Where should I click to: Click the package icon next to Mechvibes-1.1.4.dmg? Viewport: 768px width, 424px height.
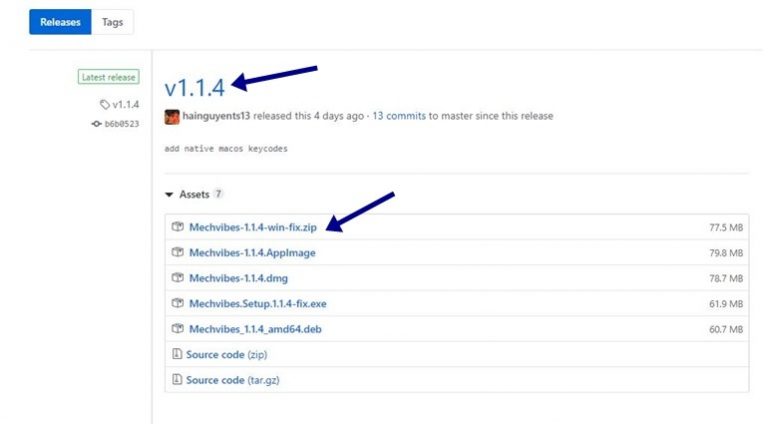178,278
